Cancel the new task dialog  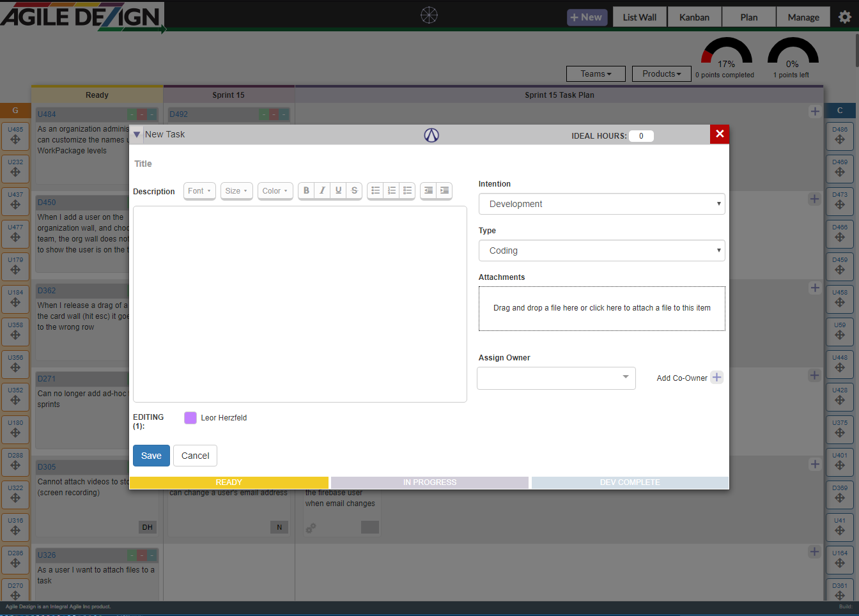[195, 456]
